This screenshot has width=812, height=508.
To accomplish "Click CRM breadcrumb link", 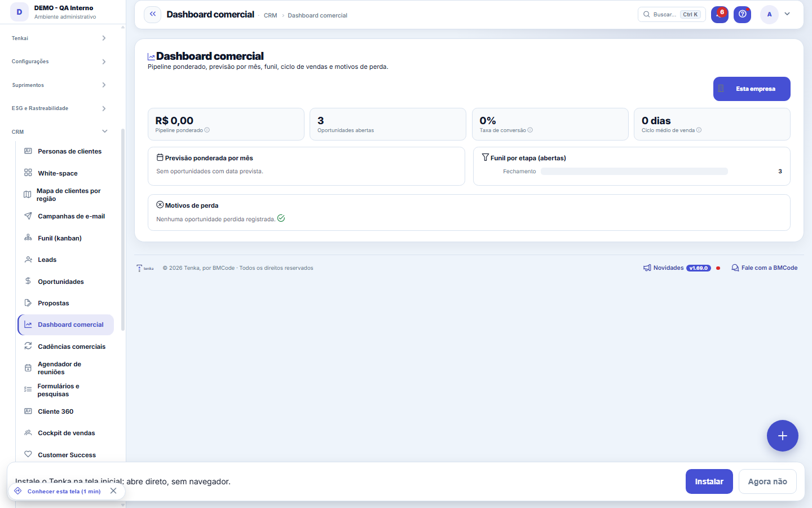I will pyautogui.click(x=271, y=15).
